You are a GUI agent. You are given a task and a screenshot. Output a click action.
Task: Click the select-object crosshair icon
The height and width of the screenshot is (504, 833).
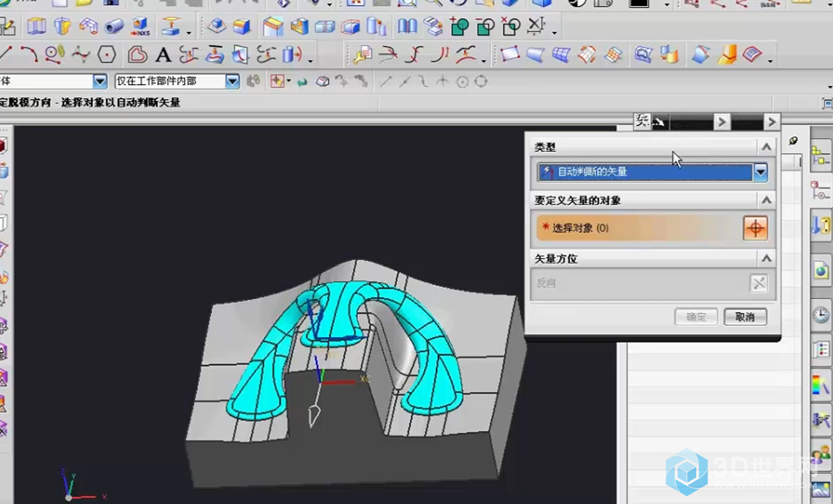click(x=755, y=228)
